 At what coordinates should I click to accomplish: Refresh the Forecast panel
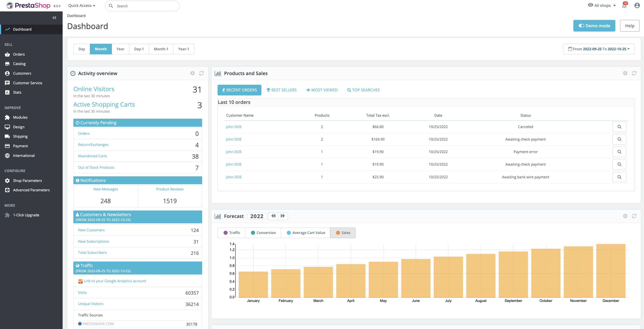tap(634, 216)
